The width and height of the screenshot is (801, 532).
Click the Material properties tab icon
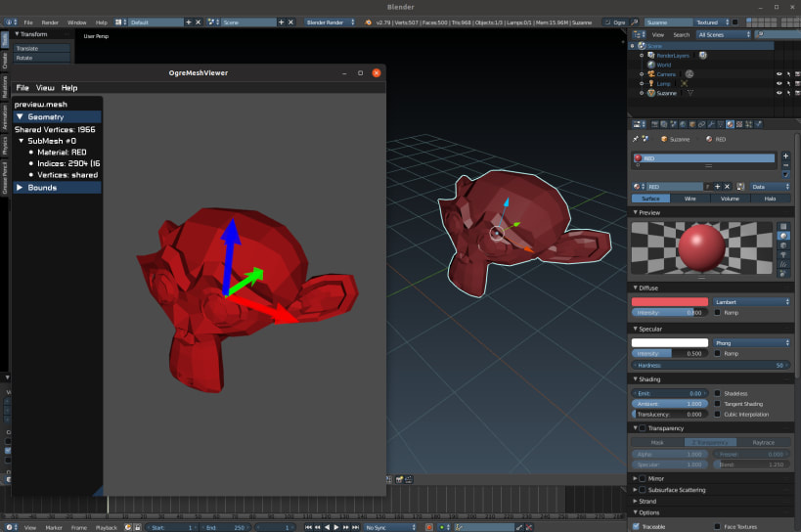click(x=730, y=124)
